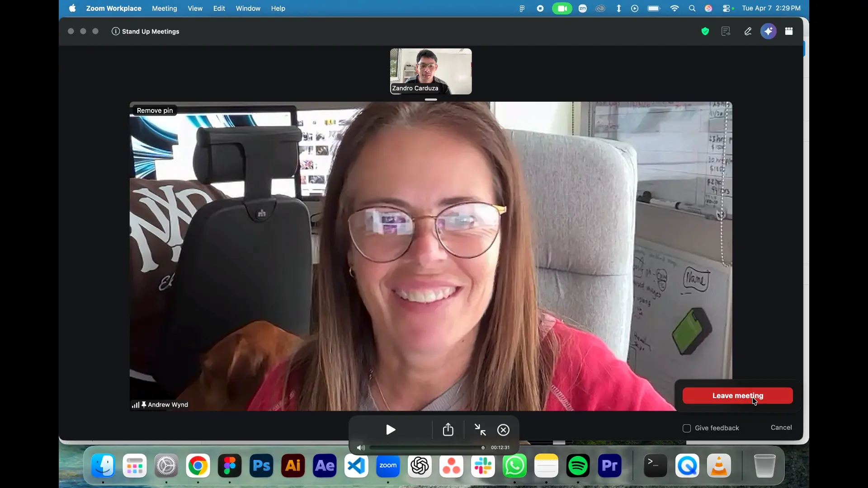Screen dimensions: 868x488
Task: Open the Edit menu
Action: [x=219, y=8]
